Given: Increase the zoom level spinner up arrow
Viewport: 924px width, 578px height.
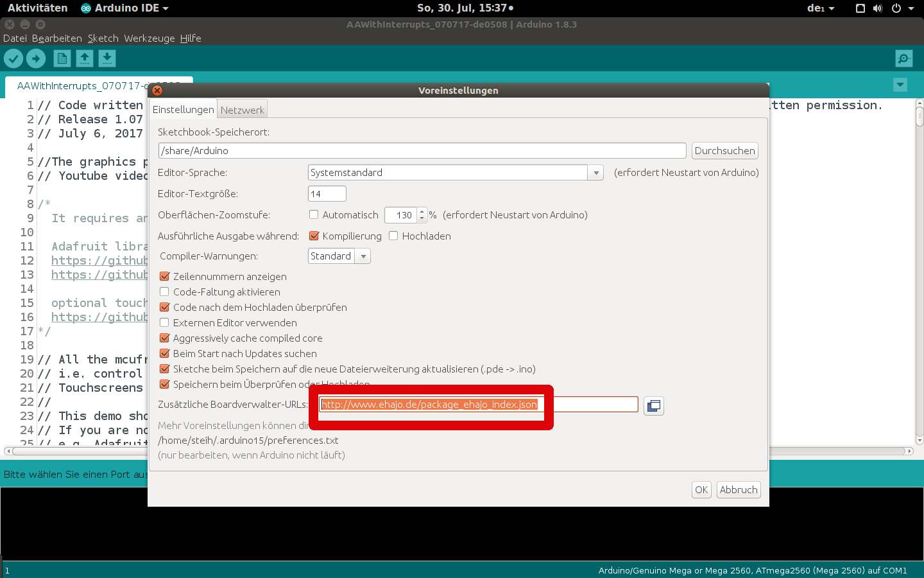Looking at the screenshot, I should click(x=422, y=211).
